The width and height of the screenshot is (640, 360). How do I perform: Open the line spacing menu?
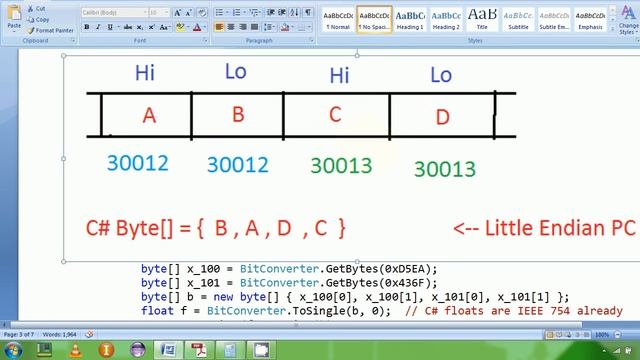[269, 27]
